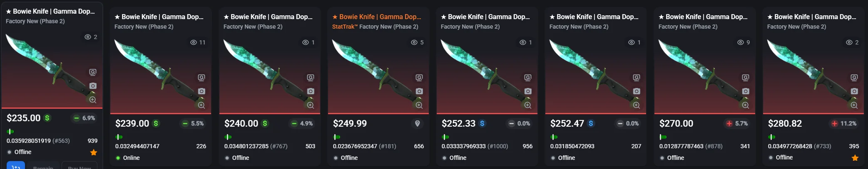Click the location pin badge on the $249.99 listing
This screenshot has height=169, width=868.
[x=418, y=123]
